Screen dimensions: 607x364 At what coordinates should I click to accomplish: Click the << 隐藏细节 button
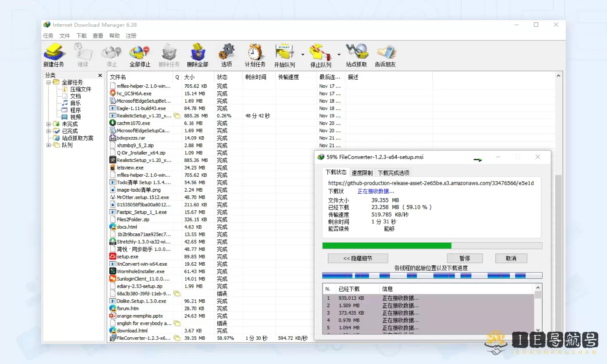pyautogui.click(x=358, y=258)
